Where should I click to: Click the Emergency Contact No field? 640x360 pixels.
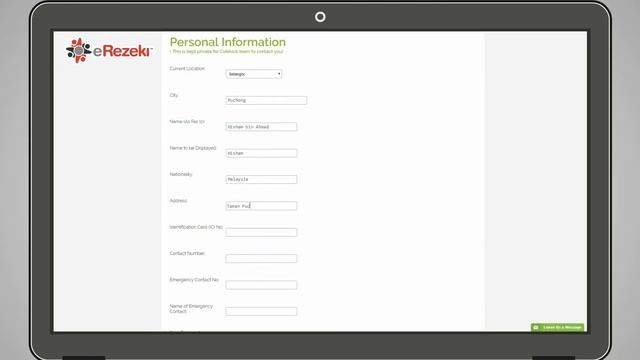(x=261, y=285)
